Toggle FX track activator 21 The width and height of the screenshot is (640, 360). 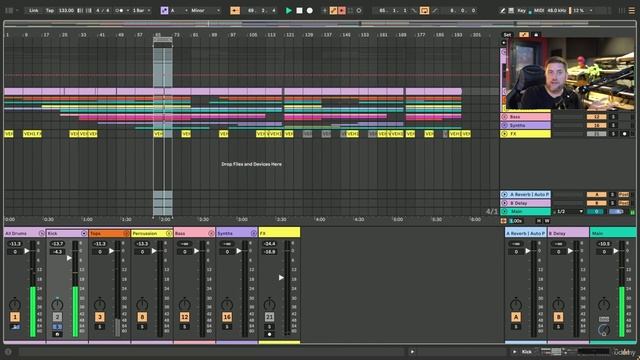[x=269, y=317]
